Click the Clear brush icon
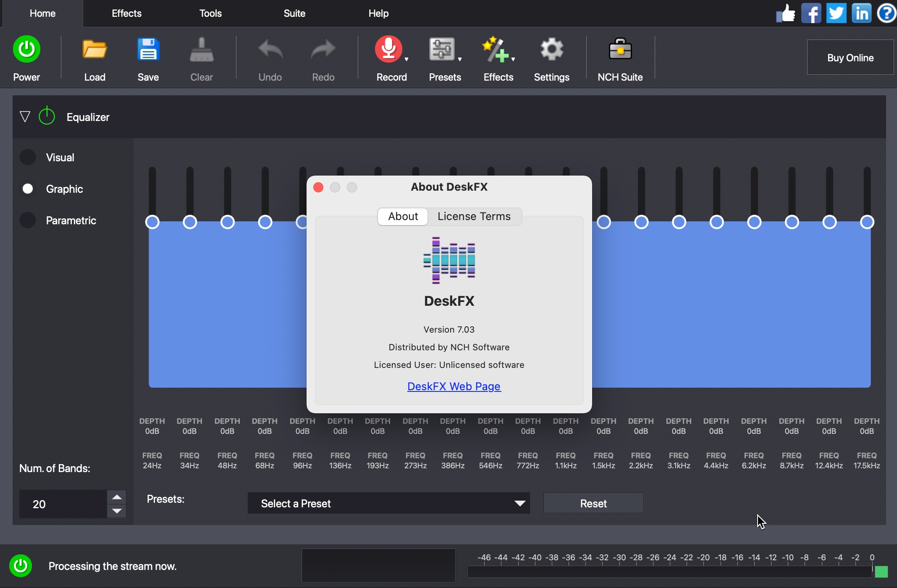The width and height of the screenshot is (897, 588). [x=202, y=50]
